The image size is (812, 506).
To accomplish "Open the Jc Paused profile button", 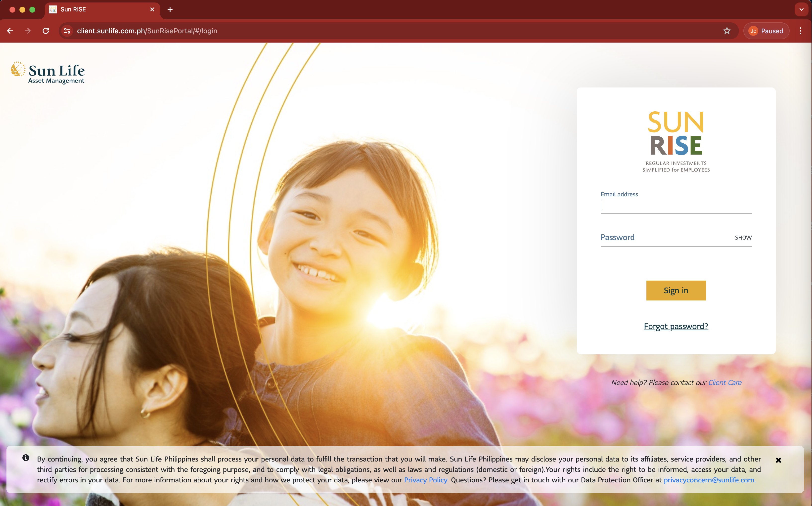I will tap(766, 31).
